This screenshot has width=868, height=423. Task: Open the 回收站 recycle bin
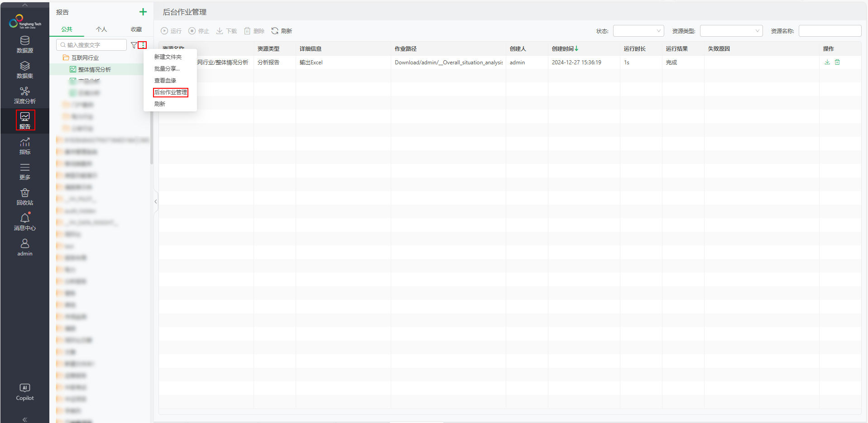(x=25, y=197)
